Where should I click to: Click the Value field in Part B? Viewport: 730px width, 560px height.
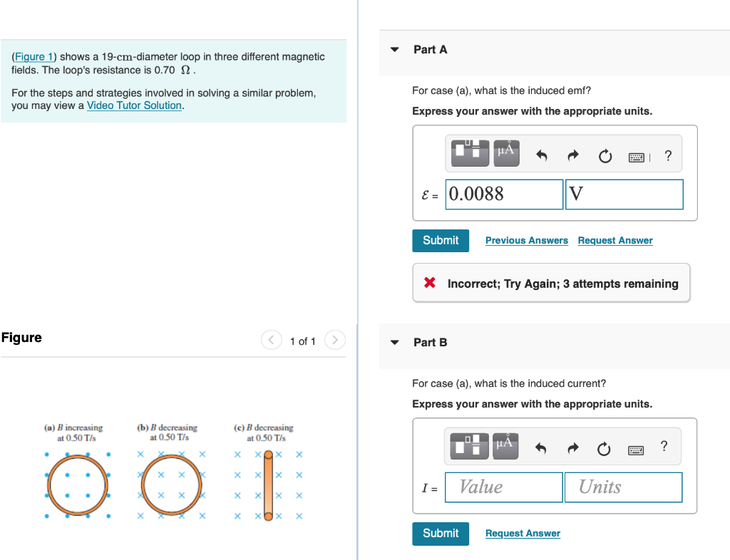click(503, 487)
